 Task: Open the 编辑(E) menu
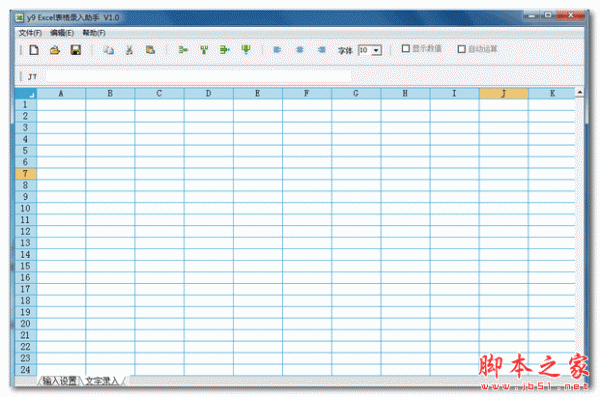click(x=62, y=33)
